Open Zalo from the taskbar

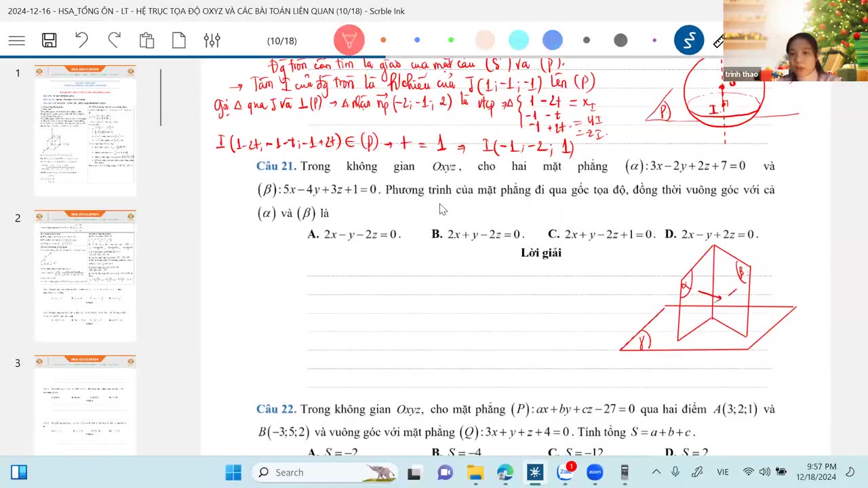[566, 472]
